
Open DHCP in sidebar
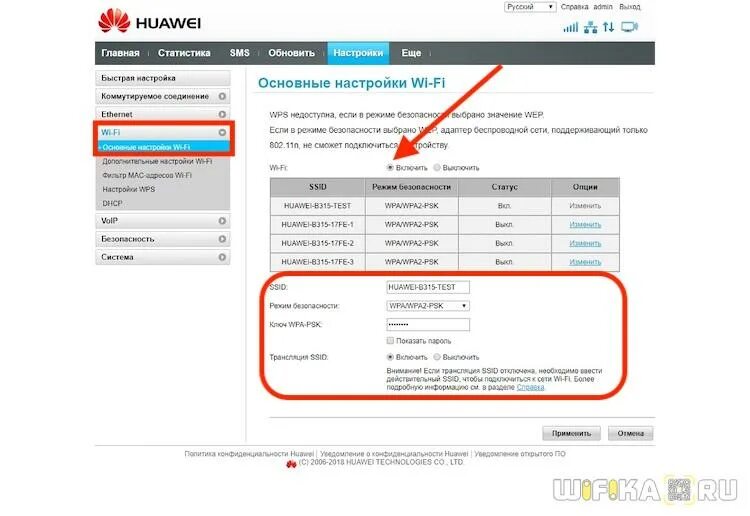point(112,203)
